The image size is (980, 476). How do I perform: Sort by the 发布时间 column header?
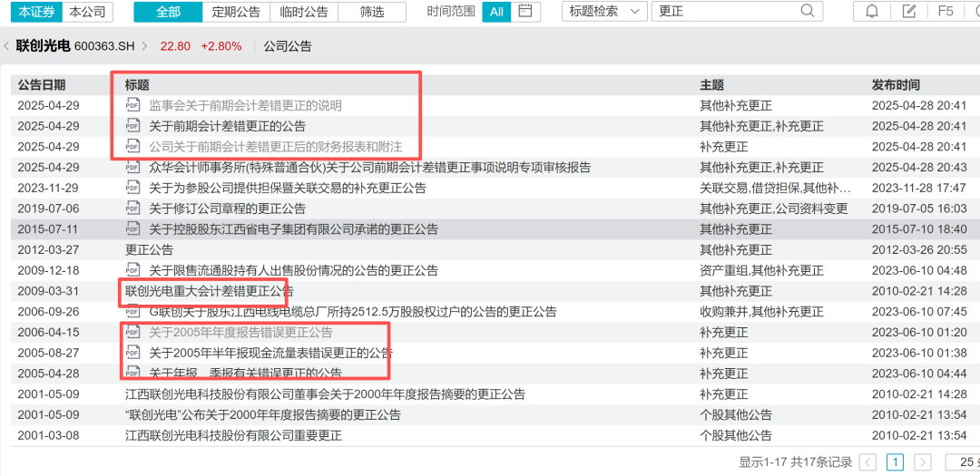(896, 85)
